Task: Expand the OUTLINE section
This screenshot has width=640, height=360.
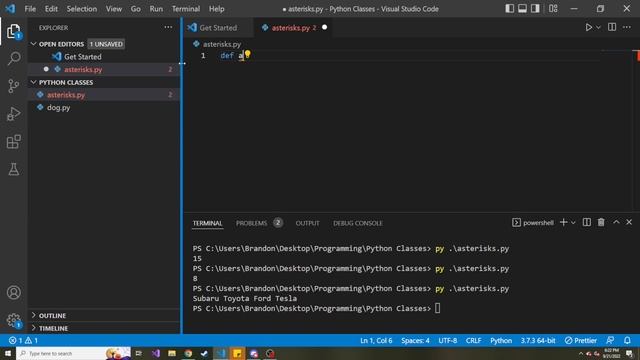Action: (104, 316)
